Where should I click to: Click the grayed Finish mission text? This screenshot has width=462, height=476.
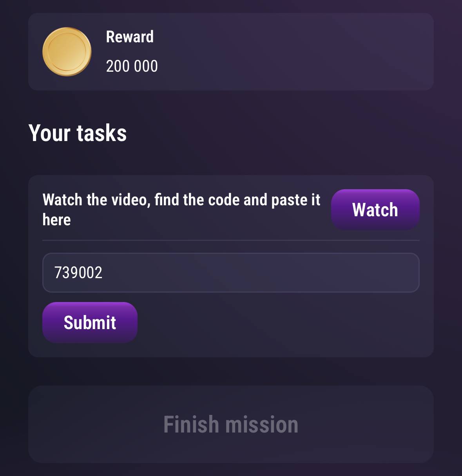(231, 424)
